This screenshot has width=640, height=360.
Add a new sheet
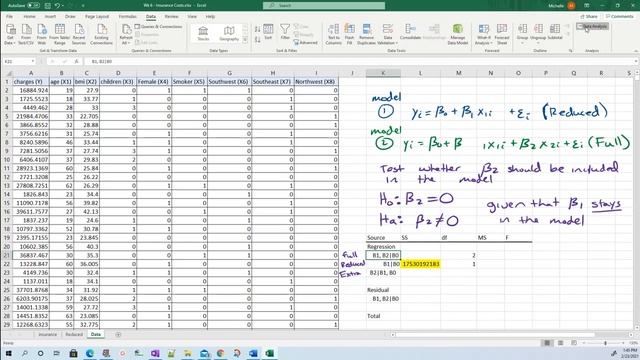pyautogui.click(x=118, y=334)
